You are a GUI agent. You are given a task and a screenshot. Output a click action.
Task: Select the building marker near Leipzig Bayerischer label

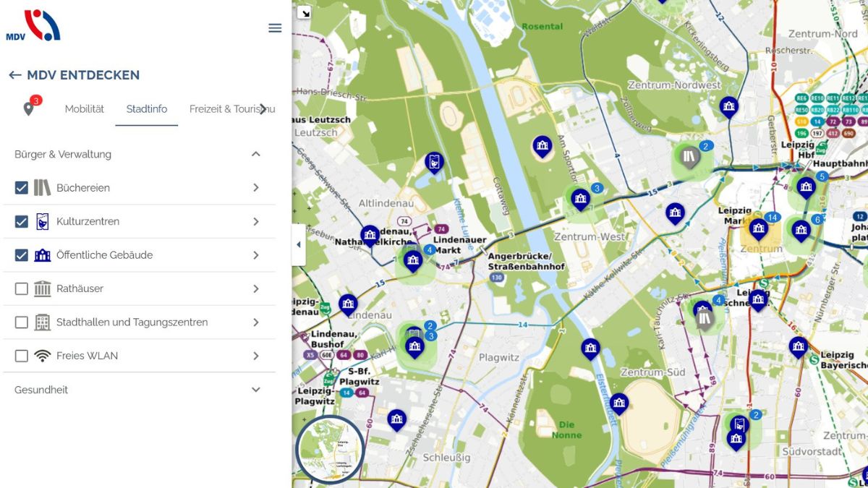pyautogui.click(x=798, y=347)
